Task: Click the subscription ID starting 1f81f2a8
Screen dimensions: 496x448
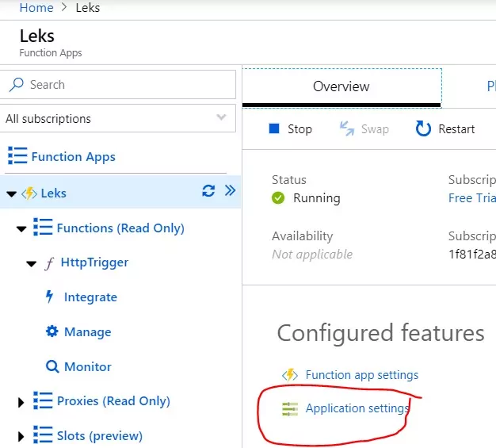Action: 472,255
